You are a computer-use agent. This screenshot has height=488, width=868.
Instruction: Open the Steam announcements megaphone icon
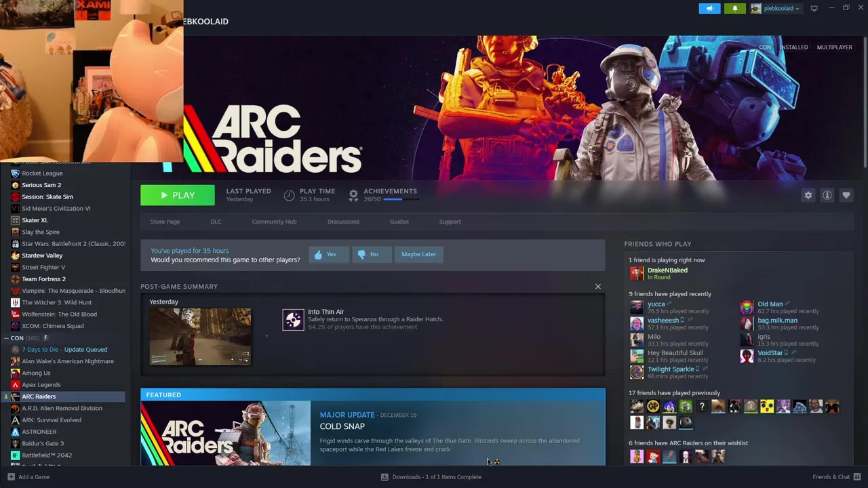(709, 9)
